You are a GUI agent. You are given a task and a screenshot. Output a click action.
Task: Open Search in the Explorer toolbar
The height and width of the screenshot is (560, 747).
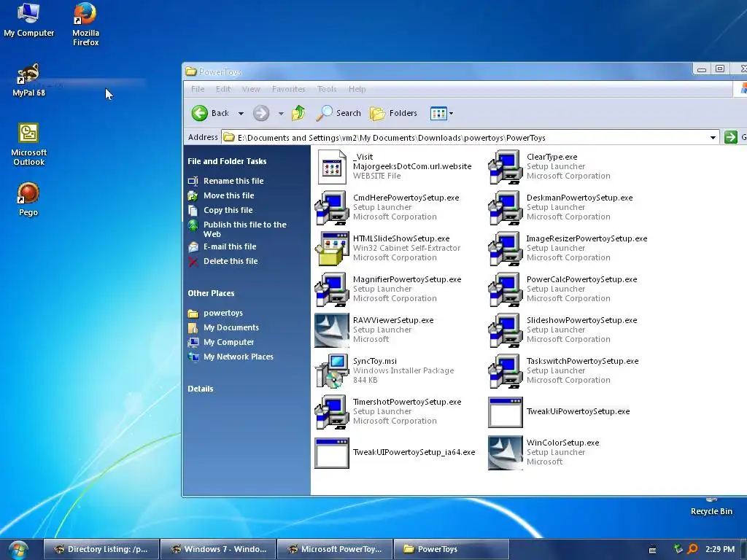coord(338,113)
